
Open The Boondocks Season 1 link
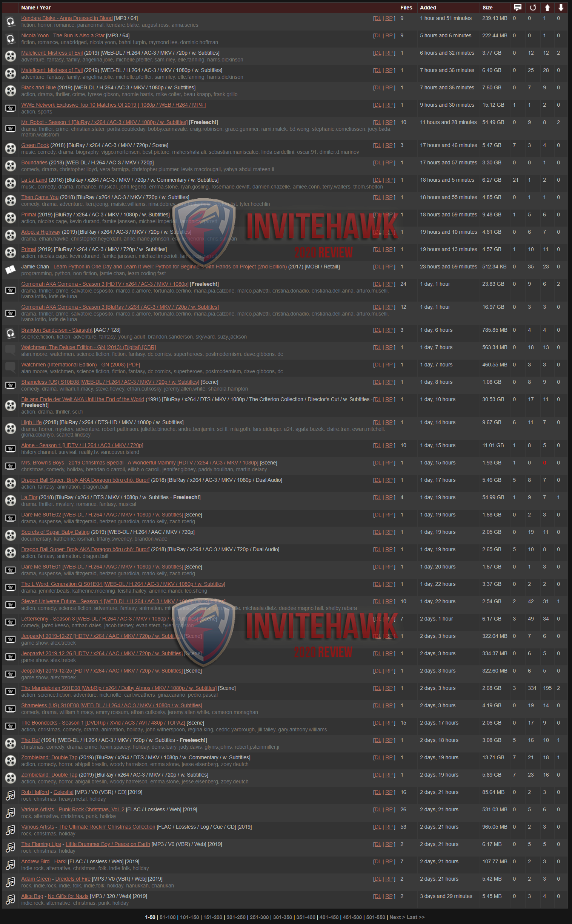pyautogui.click(x=103, y=723)
